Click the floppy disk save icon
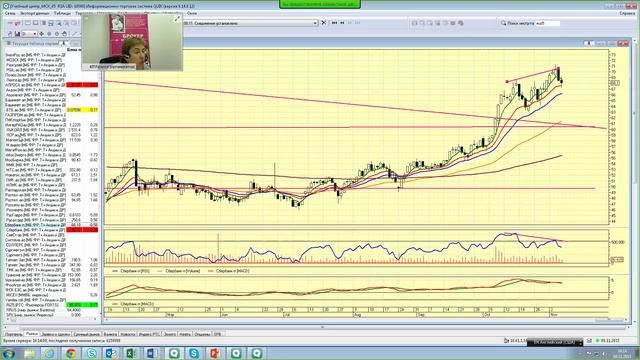This screenshot has width=640, height=360. pos(17,34)
